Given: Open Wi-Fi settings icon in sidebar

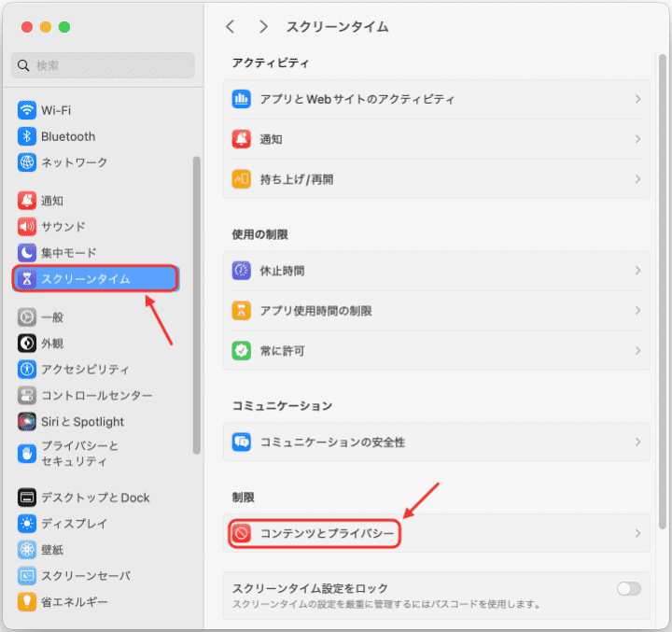Looking at the screenshot, I should pyautogui.click(x=26, y=110).
